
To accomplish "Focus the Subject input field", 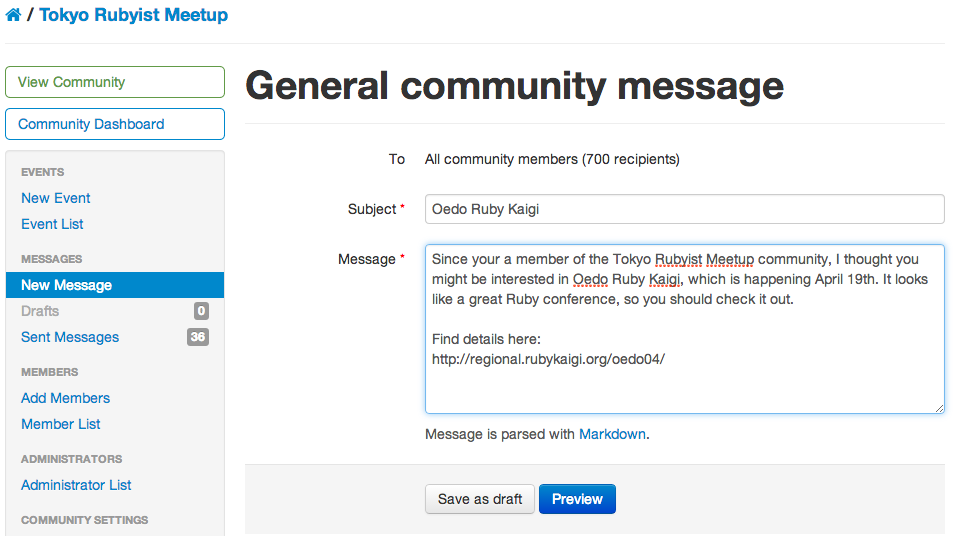I will click(x=684, y=209).
